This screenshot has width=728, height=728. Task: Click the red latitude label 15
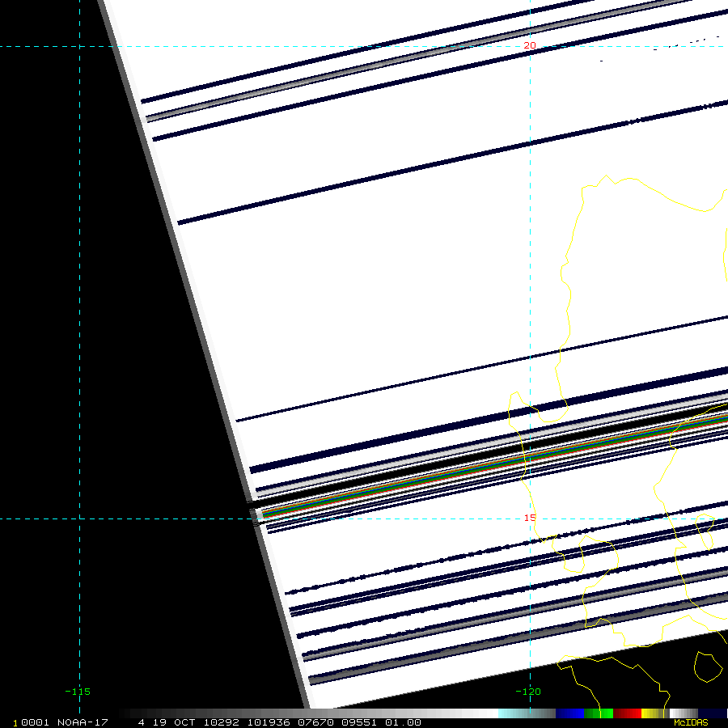tap(530, 518)
